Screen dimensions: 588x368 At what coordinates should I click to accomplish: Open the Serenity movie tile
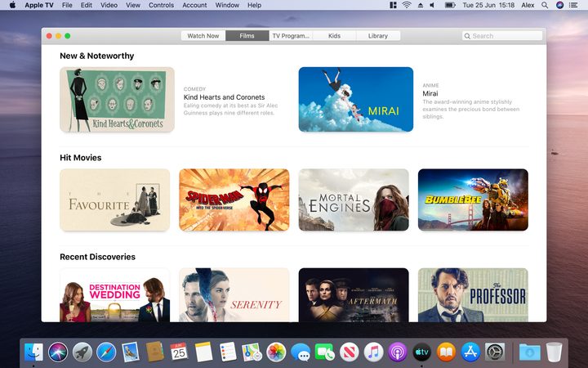tap(234, 294)
